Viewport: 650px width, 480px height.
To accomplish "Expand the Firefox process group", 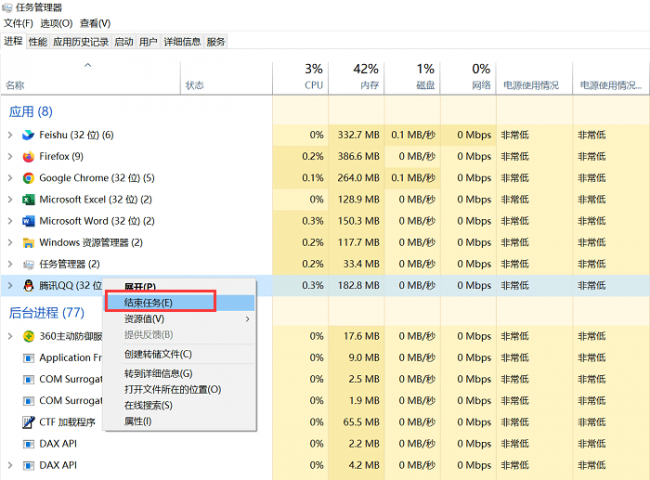I will click(10, 156).
